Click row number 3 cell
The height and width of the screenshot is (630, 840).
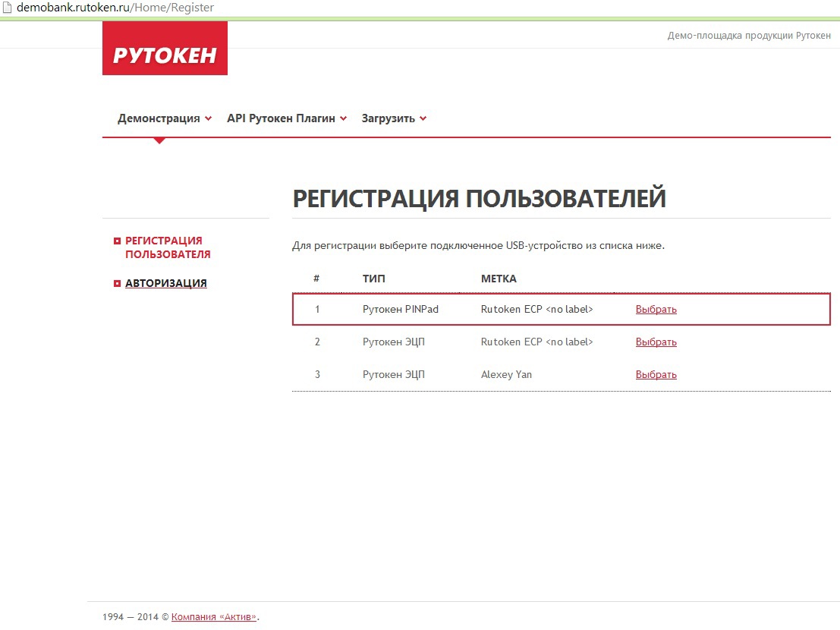317,374
